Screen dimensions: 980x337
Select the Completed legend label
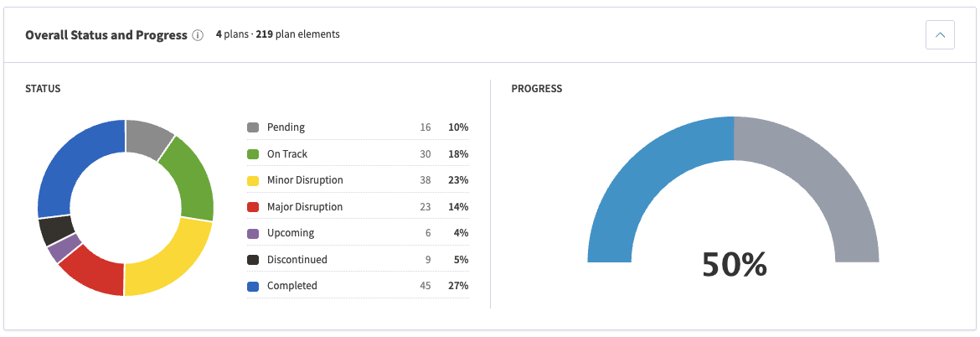coord(291,286)
